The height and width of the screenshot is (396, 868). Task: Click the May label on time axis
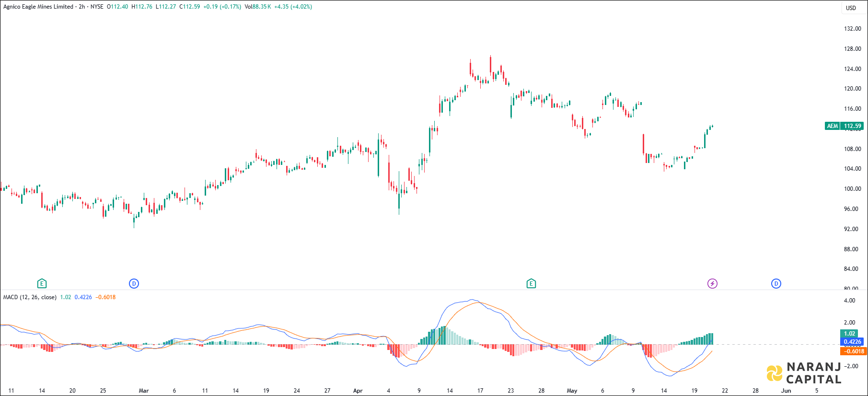click(x=572, y=391)
